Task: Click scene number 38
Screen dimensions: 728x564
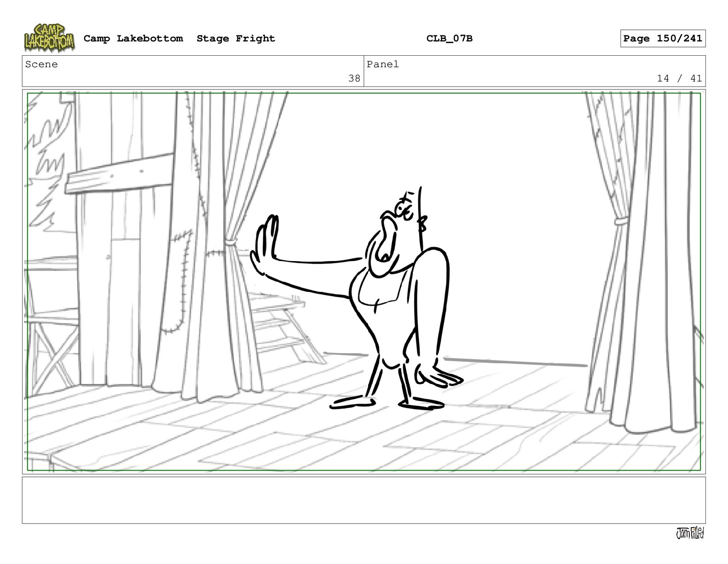Action: [354, 79]
